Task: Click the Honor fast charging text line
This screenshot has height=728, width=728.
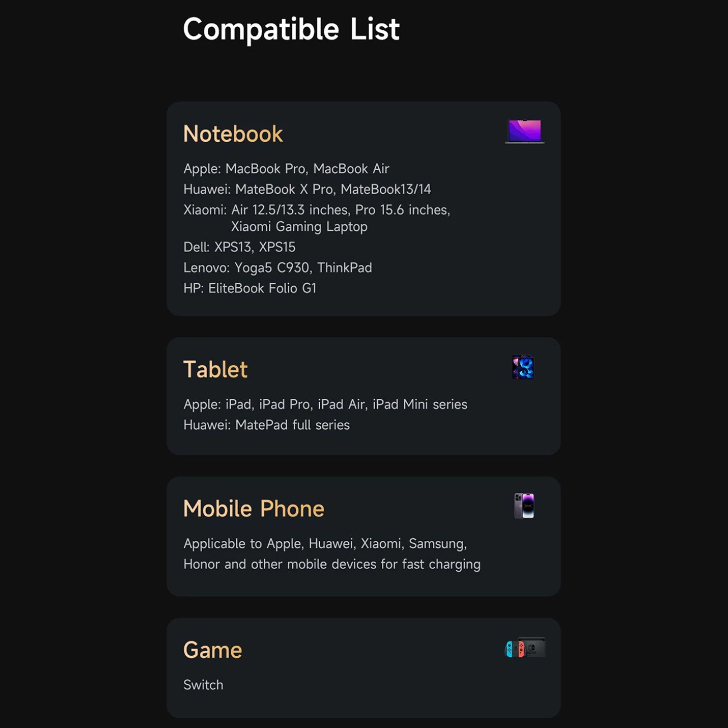Action: pyautogui.click(x=332, y=564)
